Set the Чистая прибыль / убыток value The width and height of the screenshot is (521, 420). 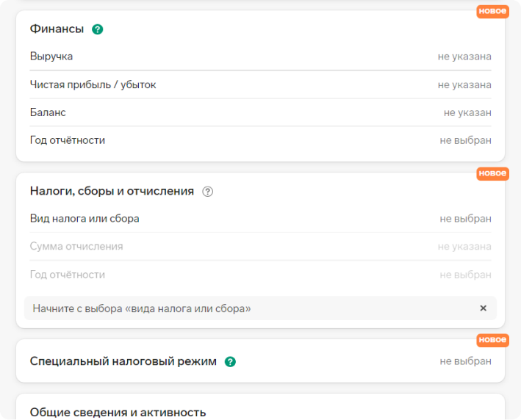(x=464, y=84)
